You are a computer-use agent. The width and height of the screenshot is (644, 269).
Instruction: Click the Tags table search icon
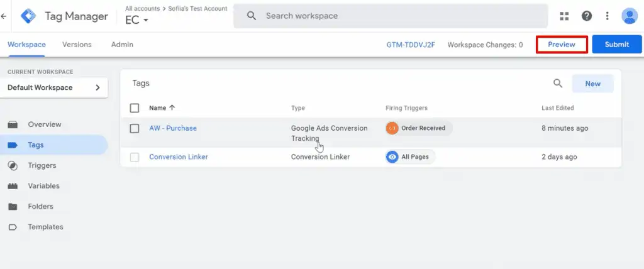click(x=557, y=84)
